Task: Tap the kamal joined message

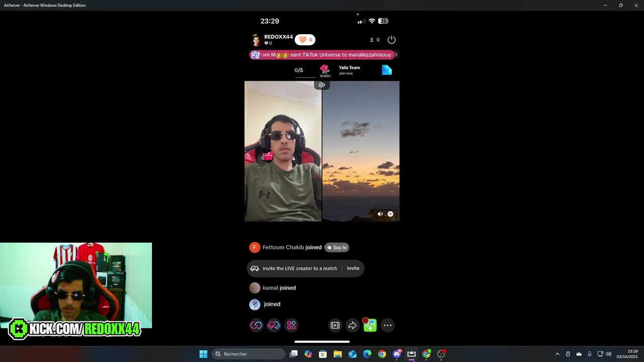Action: point(279,288)
